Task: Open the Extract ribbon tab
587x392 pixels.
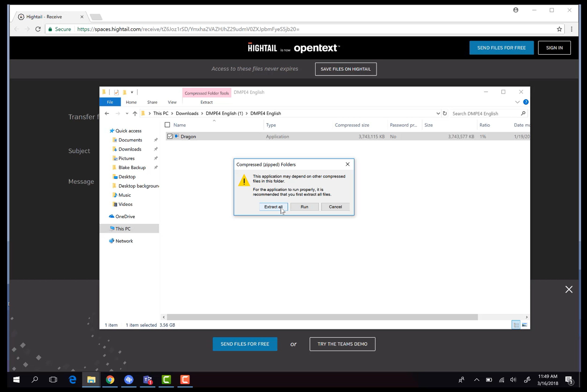Action: [206, 102]
